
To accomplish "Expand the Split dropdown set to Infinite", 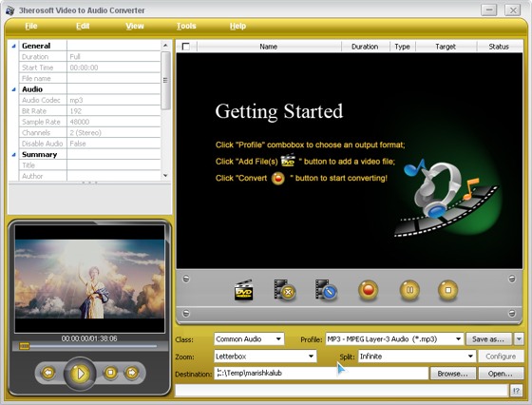I will point(417,357).
